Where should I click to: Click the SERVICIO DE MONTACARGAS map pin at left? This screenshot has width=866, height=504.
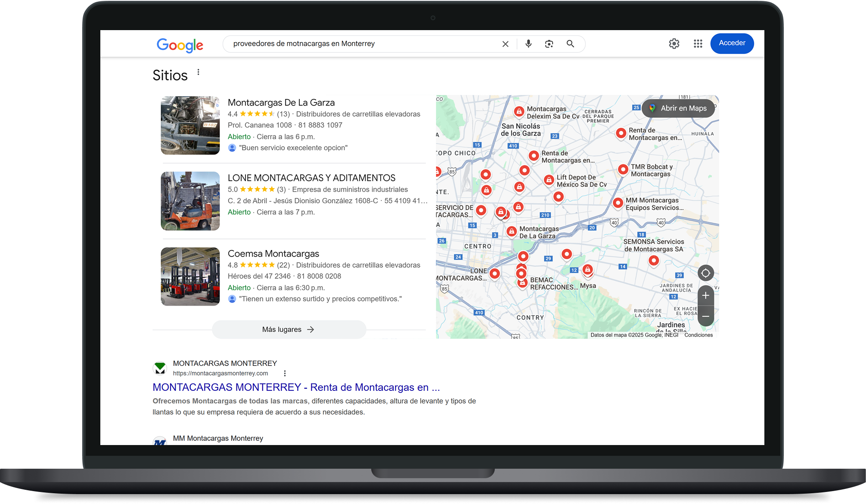point(481,210)
